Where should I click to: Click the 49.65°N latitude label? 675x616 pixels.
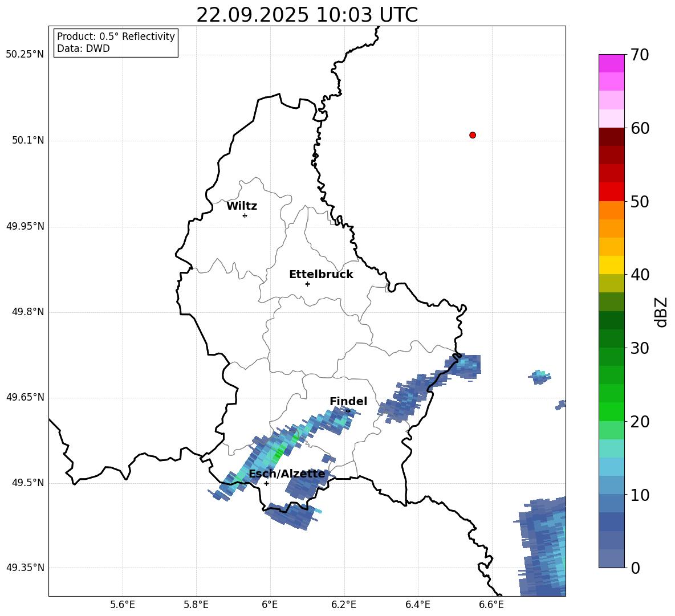coord(25,397)
